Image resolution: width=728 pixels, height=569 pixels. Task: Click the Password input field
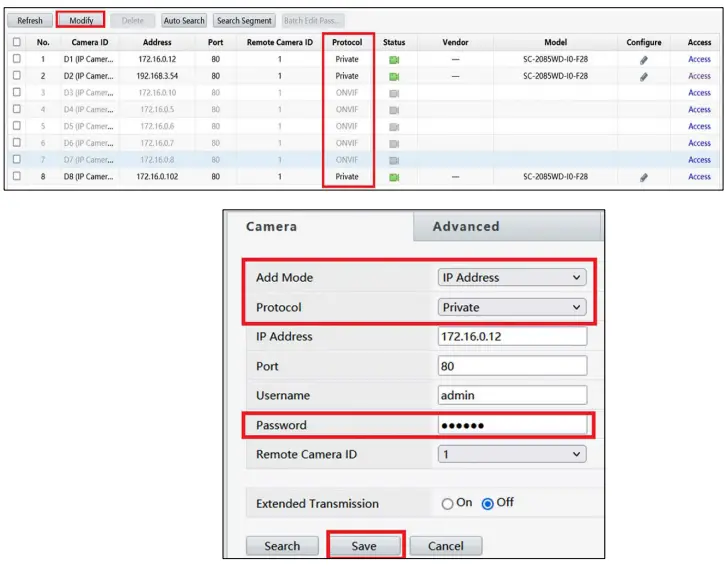tap(512, 425)
